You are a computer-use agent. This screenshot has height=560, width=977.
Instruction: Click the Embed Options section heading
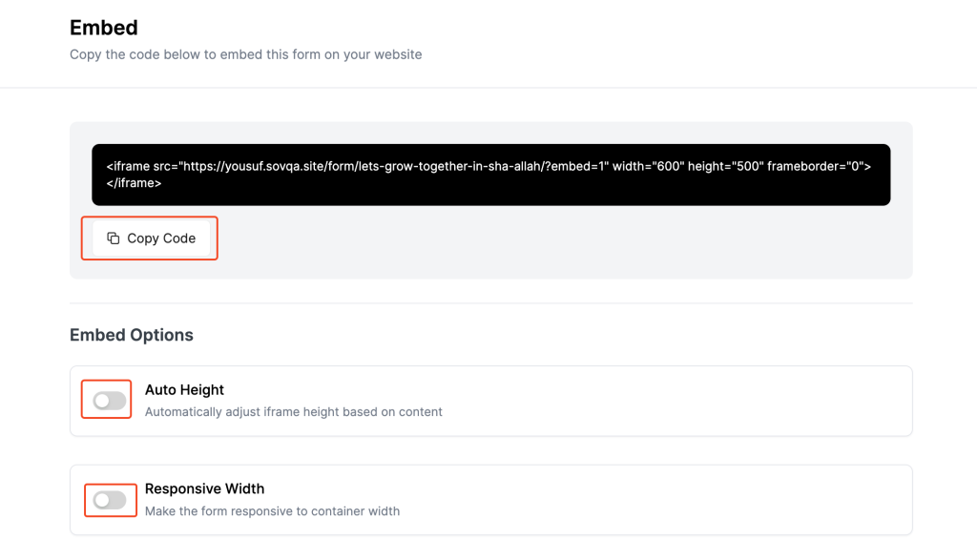[x=132, y=335]
